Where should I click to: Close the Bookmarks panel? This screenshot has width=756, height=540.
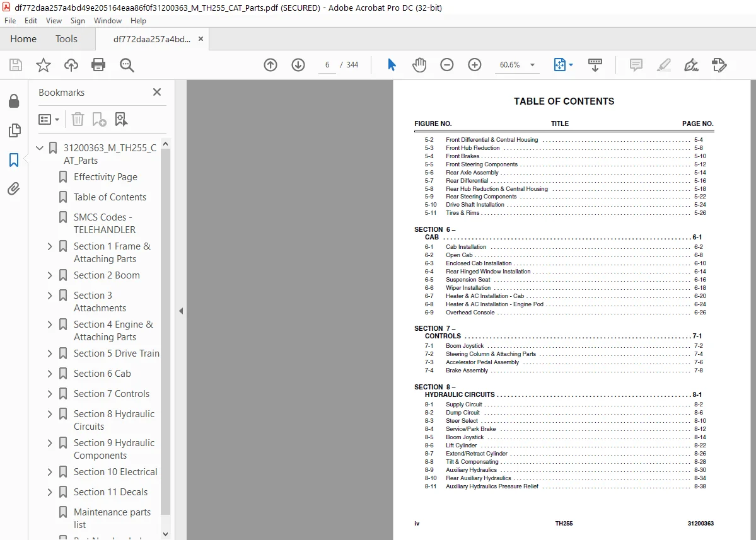pos(157,92)
